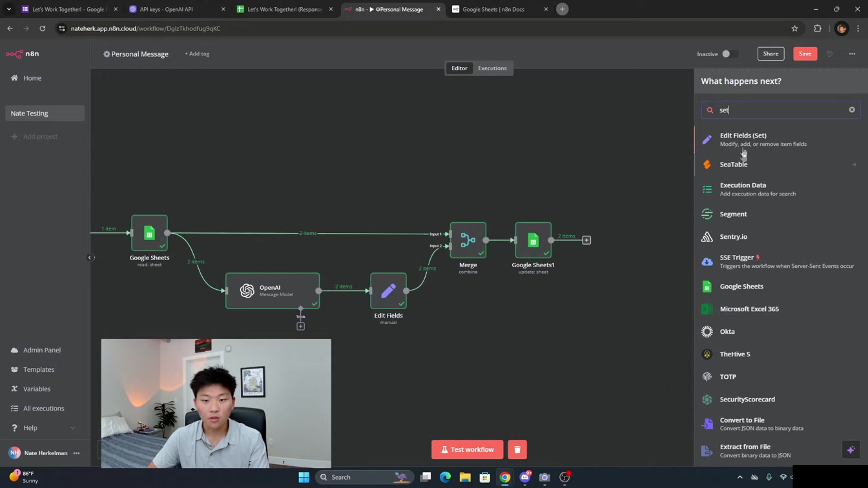Save the workflow
Image resolution: width=868 pixels, height=488 pixels.
coord(805,54)
